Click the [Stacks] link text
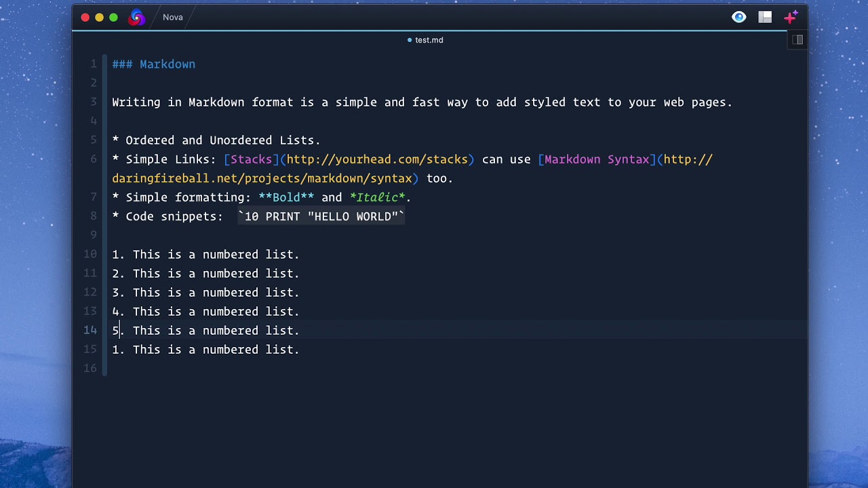This screenshot has height=488, width=868. tap(251, 159)
